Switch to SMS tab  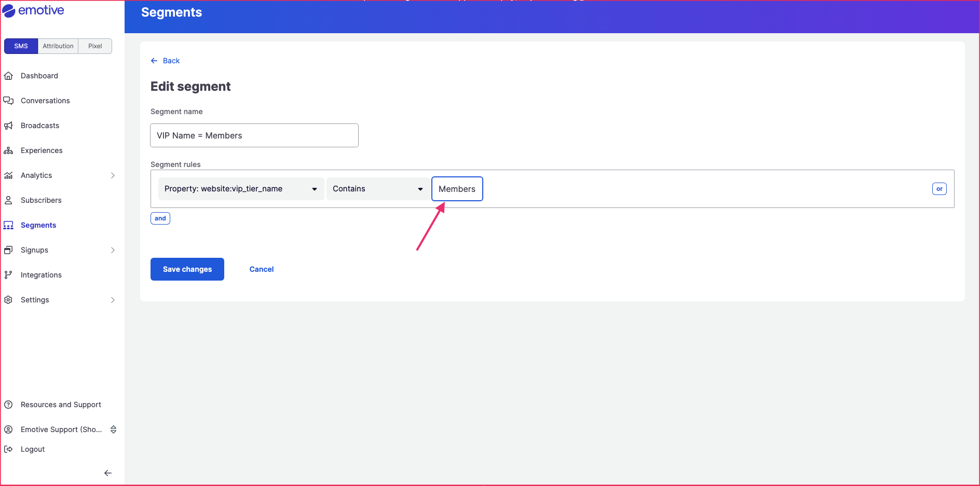(21, 46)
